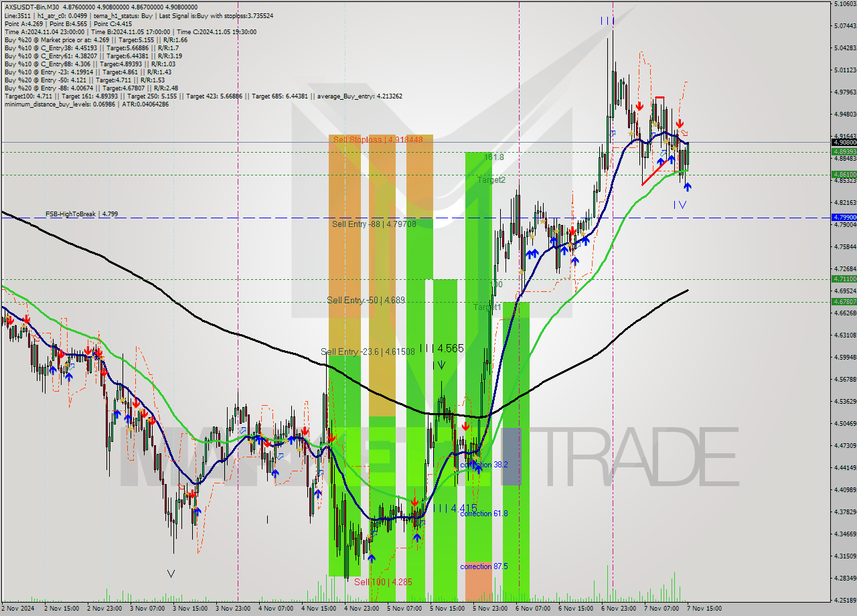Click the 4.75844 price axis value

click(846, 247)
